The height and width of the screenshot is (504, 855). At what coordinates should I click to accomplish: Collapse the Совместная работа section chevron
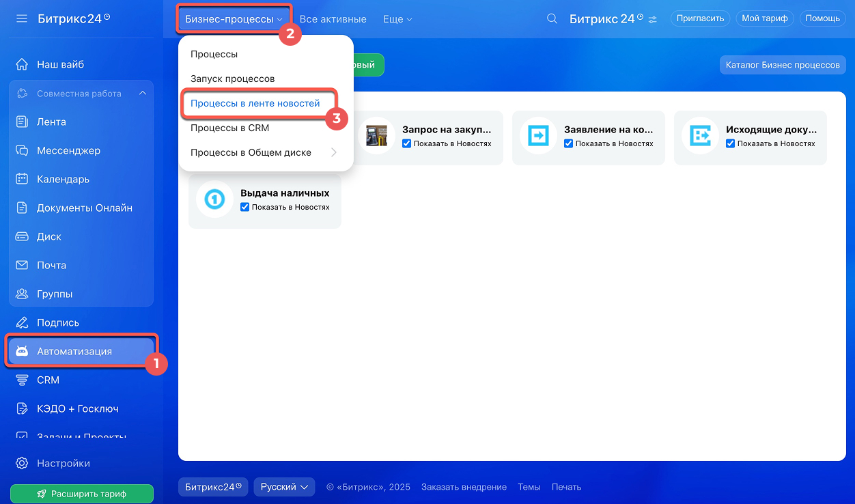tap(142, 93)
